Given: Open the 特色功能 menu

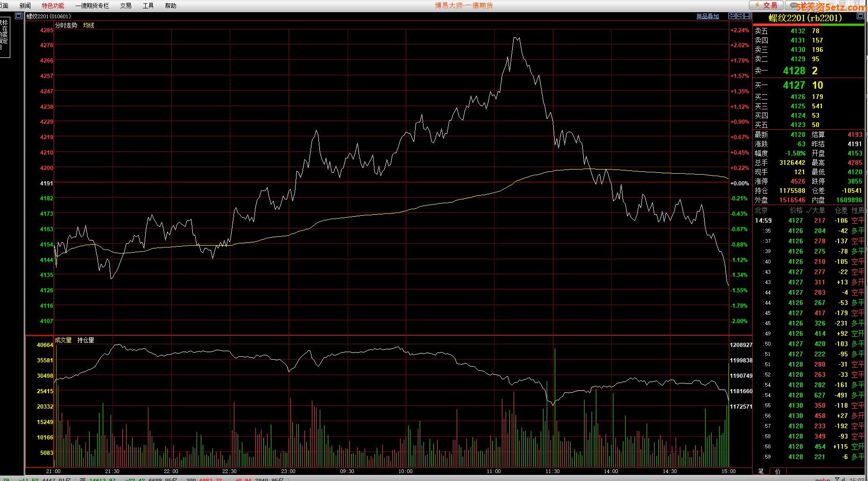Looking at the screenshot, I should click(53, 6).
